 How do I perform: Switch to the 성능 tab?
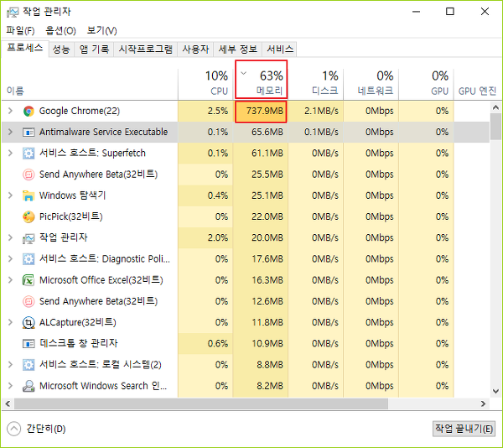[x=61, y=49]
